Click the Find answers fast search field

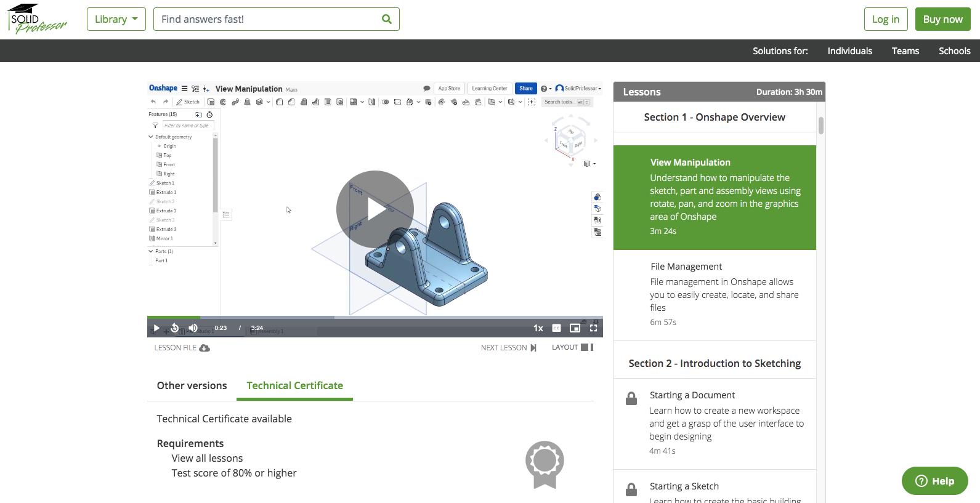coord(265,19)
